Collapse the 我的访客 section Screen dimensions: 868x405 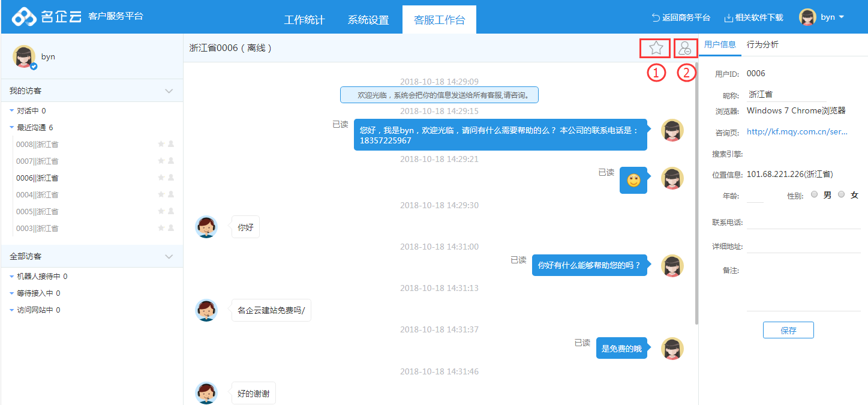click(169, 91)
